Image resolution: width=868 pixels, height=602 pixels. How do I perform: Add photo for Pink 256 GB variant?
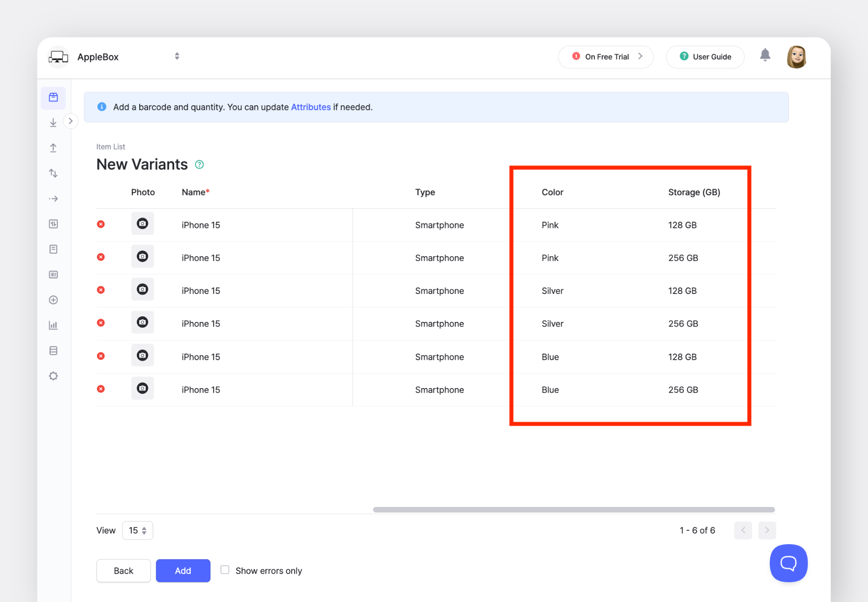click(x=142, y=257)
